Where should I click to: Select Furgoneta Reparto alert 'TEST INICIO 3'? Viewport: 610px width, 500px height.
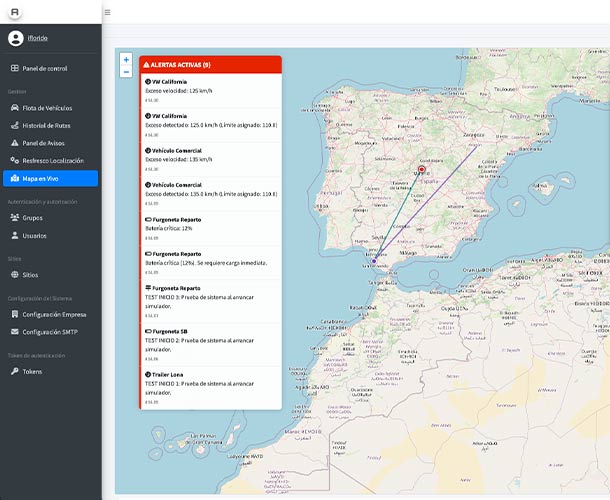(211, 301)
